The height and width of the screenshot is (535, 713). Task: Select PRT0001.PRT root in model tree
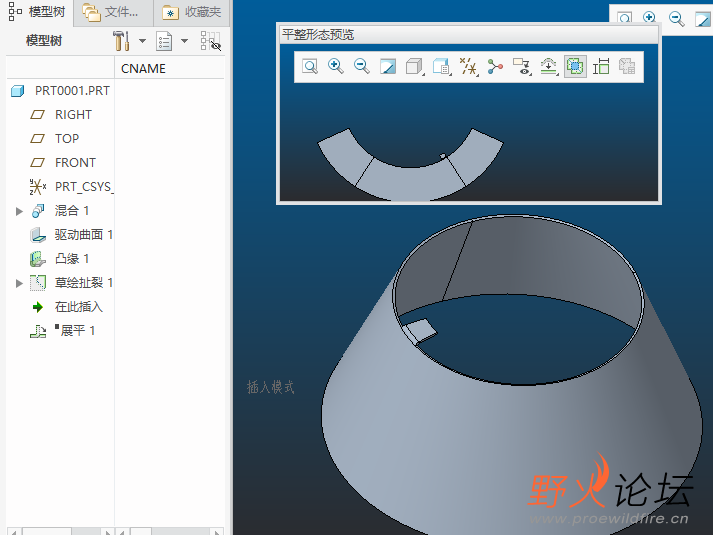click(x=72, y=91)
